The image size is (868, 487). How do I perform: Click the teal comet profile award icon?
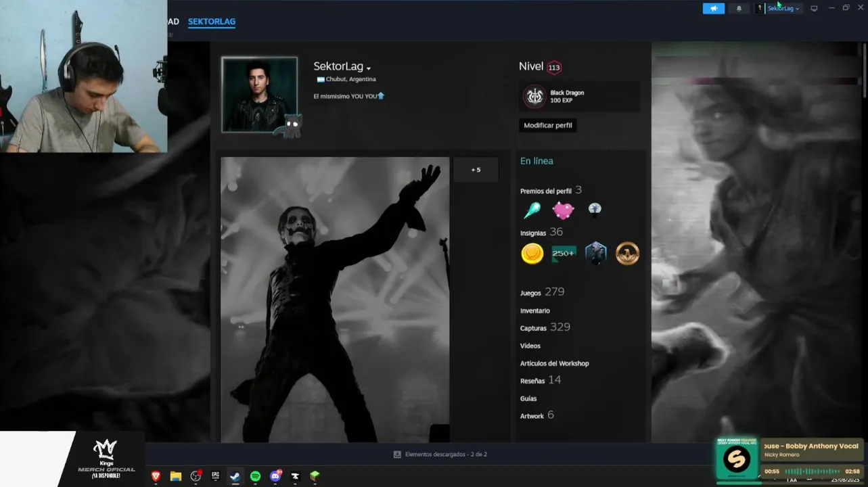pos(532,210)
